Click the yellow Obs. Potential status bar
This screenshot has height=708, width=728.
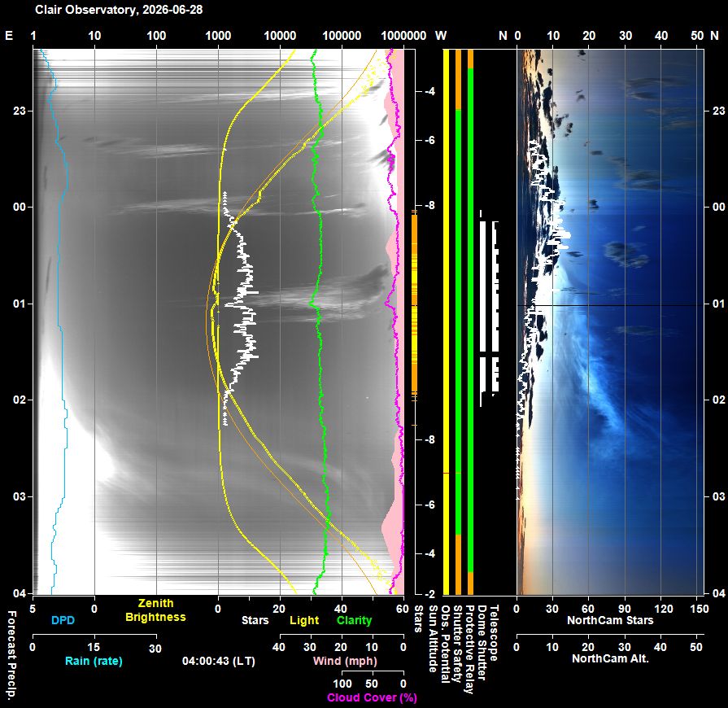(447, 321)
